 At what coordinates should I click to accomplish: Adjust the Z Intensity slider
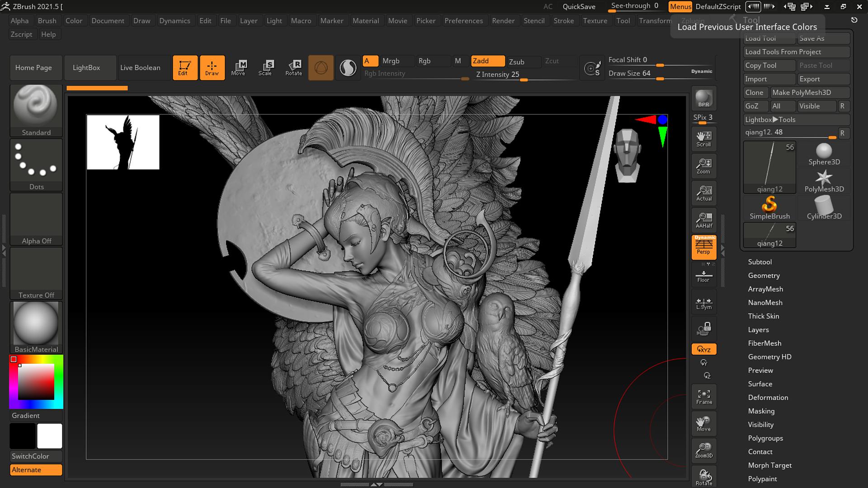click(x=524, y=75)
